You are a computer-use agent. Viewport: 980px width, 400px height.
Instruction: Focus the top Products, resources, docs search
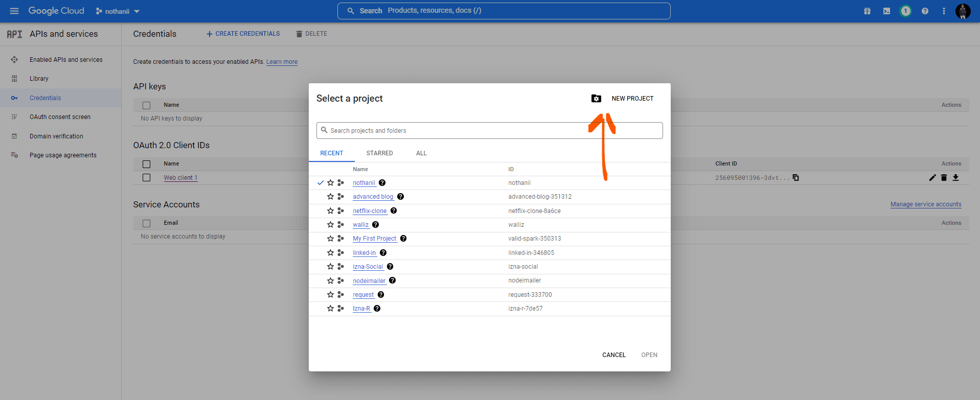pos(504,11)
